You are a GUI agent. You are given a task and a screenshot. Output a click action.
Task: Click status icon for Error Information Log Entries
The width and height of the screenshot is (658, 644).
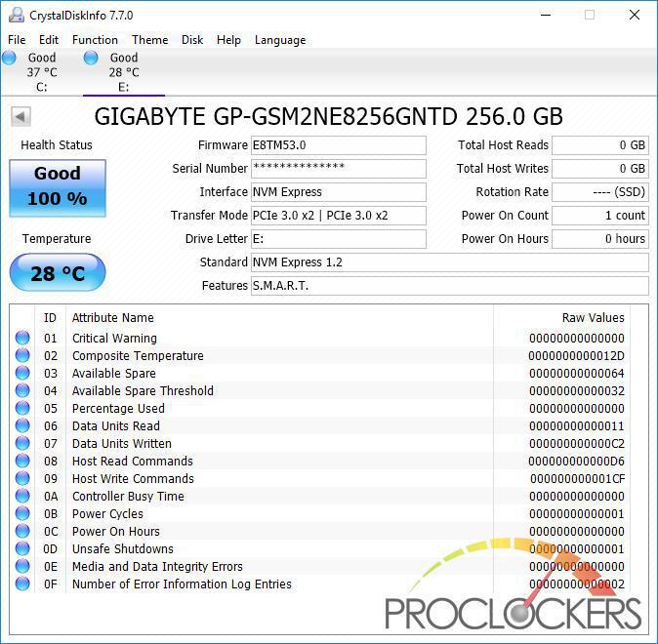(22, 584)
